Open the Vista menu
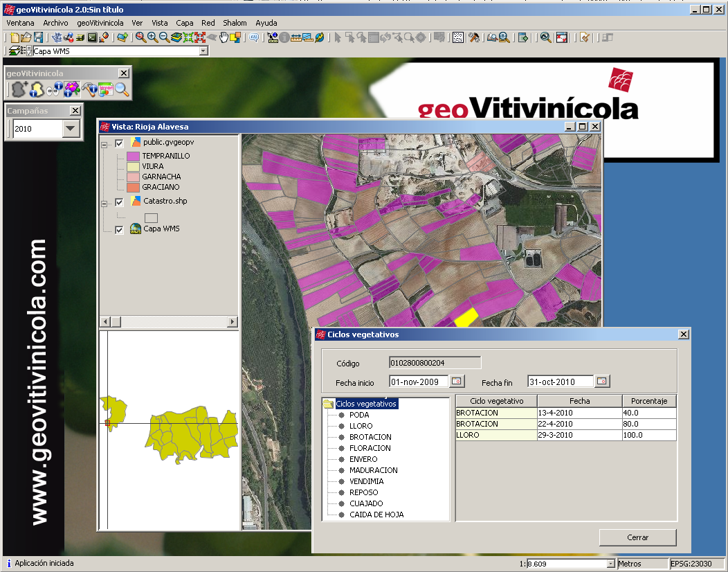Viewport: 728px width, 572px height. tap(160, 23)
